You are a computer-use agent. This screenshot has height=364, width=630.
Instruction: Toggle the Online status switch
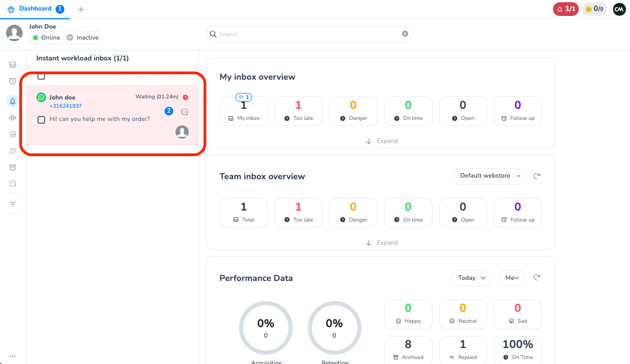[46, 37]
